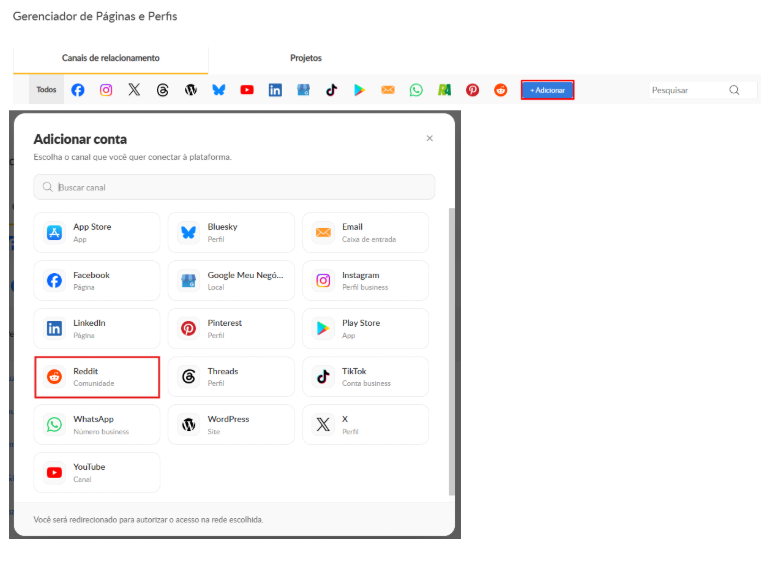The width and height of the screenshot is (770, 562).
Task: Choose Facebook Página channel card
Action: pos(97,281)
